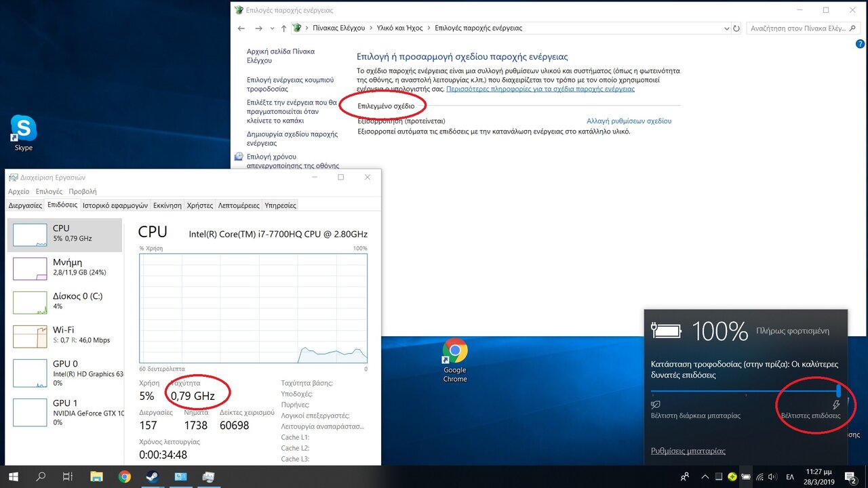Open the Windows Start menu
The height and width of the screenshot is (488, 868).
(13, 476)
